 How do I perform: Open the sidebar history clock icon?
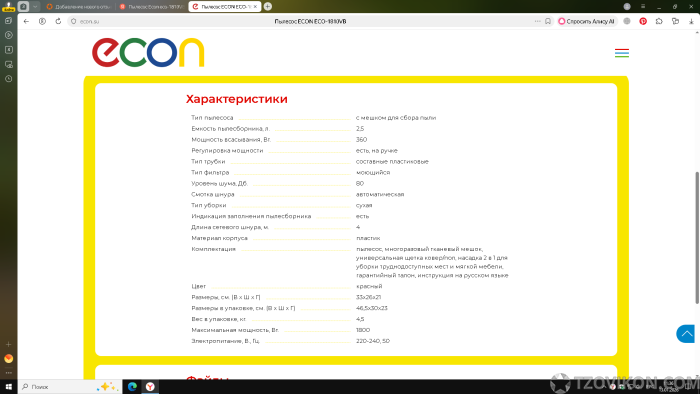[8, 79]
